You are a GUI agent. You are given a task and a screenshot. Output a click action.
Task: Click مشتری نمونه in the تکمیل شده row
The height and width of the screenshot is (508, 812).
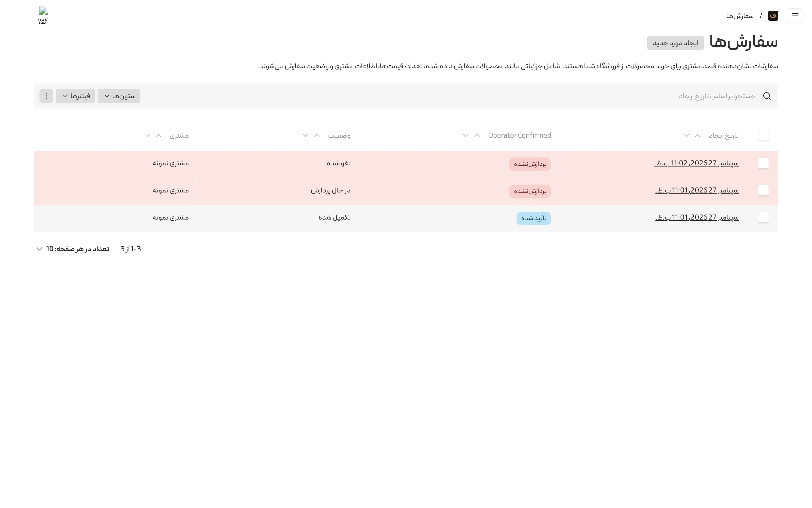point(171,217)
